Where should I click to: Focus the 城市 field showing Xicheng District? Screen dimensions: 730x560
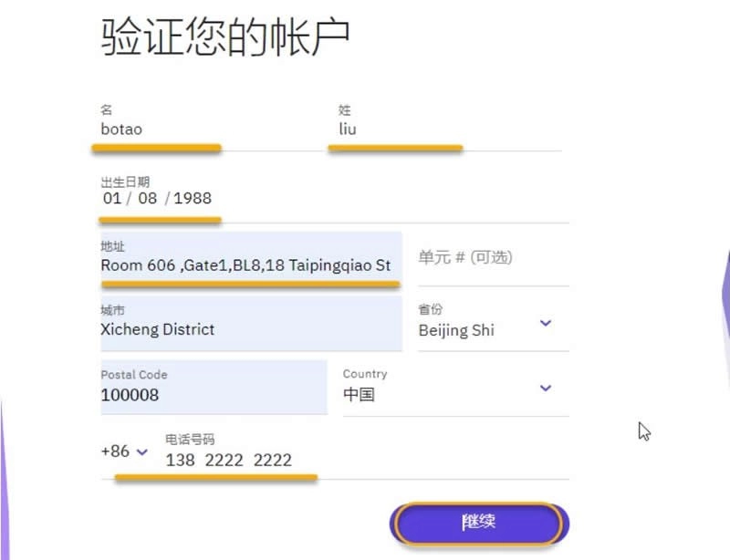(x=246, y=329)
